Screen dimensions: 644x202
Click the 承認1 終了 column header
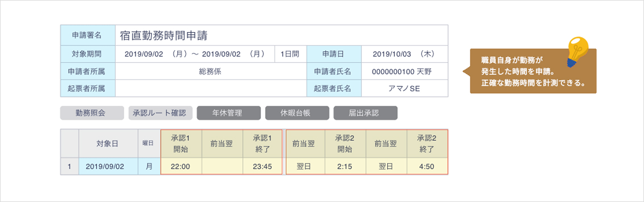click(x=262, y=143)
